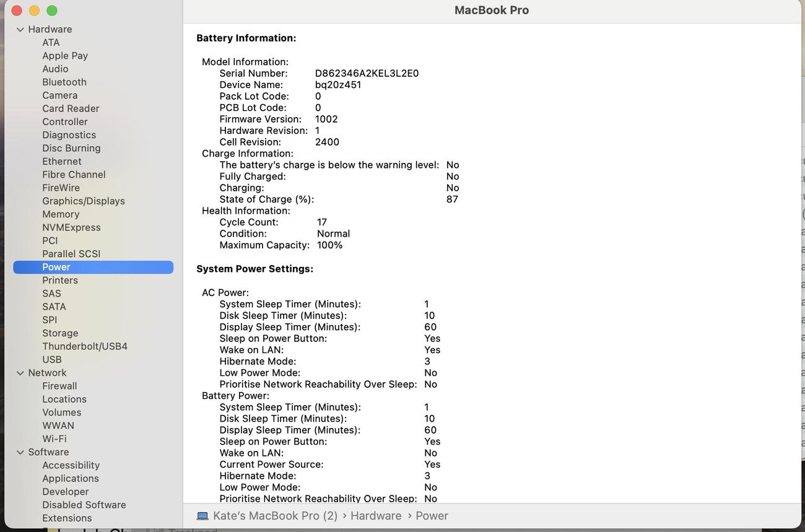Click the System Power Settings heading
The height and width of the screenshot is (532, 805).
(255, 269)
